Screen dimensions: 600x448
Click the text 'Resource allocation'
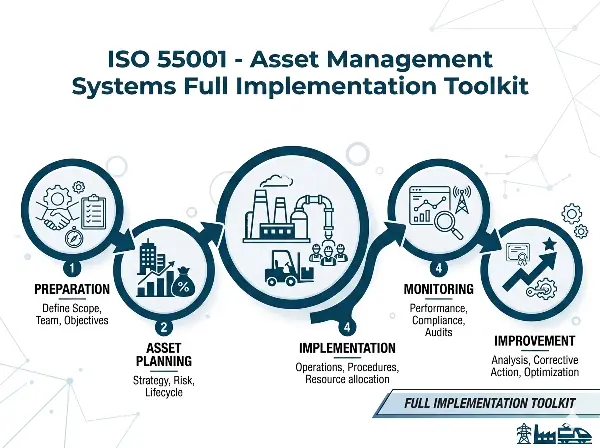click(347, 380)
